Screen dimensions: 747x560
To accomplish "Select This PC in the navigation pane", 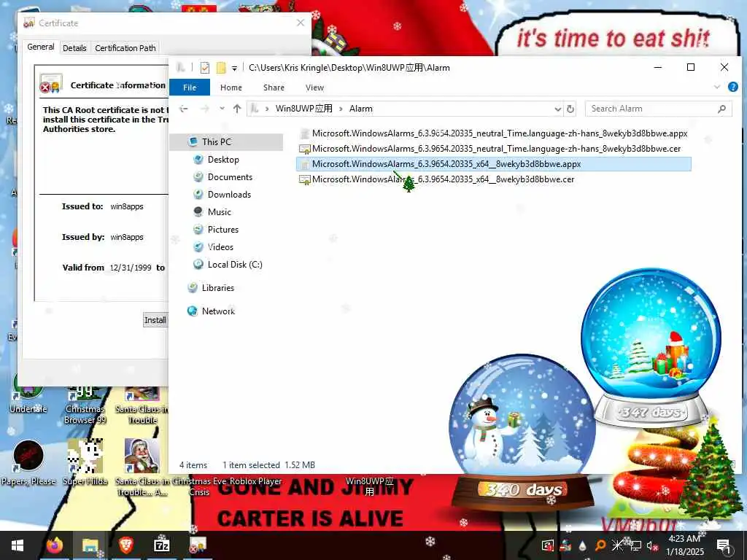I will pos(226,142).
